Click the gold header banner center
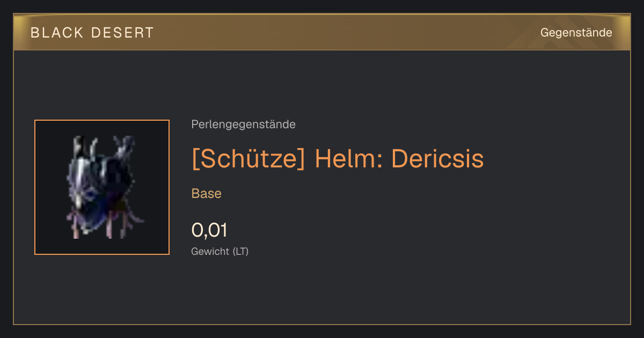This screenshot has height=338, width=644. pos(322,32)
